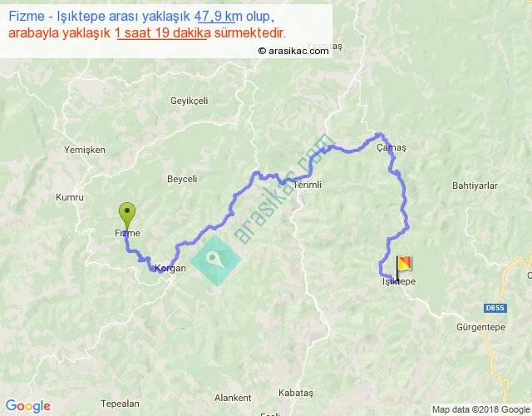The image size is (532, 416).
Task: Click the Bahtiyarlar place label
Action: pyautogui.click(x=475, y=186)
